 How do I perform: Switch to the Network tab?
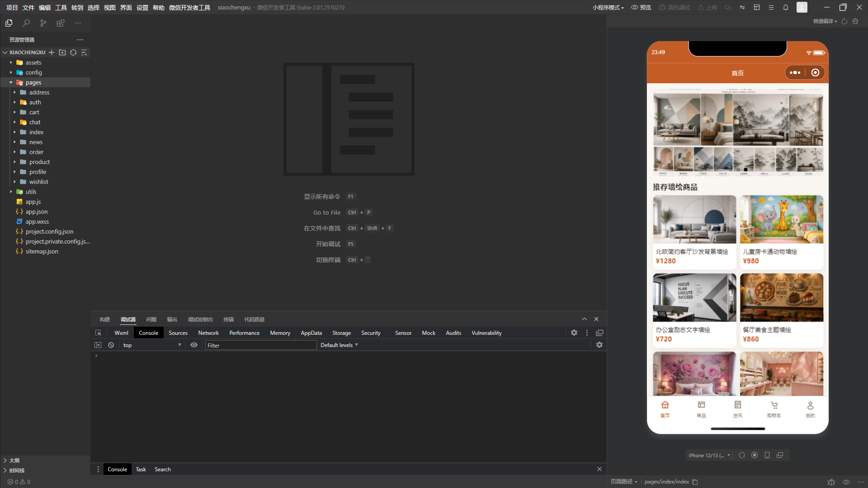click(208, 333)
